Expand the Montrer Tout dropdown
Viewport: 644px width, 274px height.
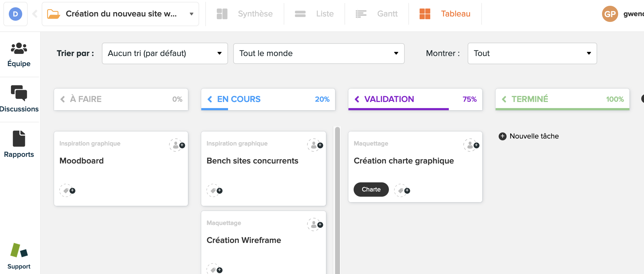(x=532, y=54)
